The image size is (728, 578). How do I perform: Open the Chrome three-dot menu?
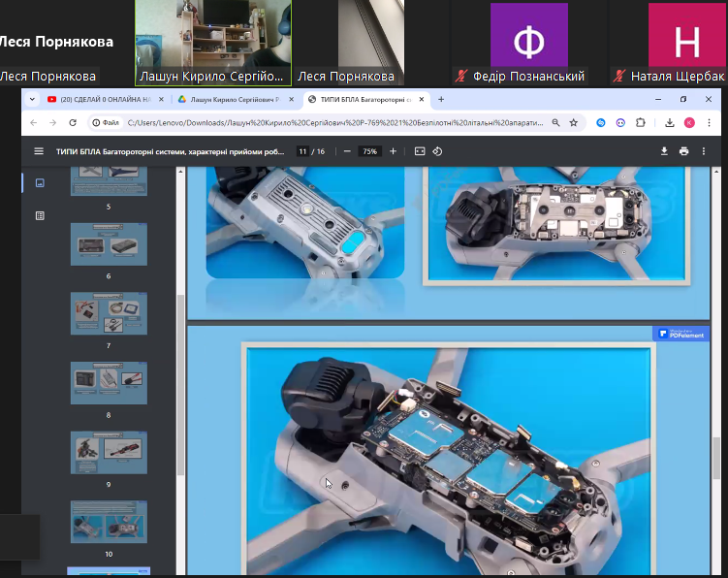[709, 122]
